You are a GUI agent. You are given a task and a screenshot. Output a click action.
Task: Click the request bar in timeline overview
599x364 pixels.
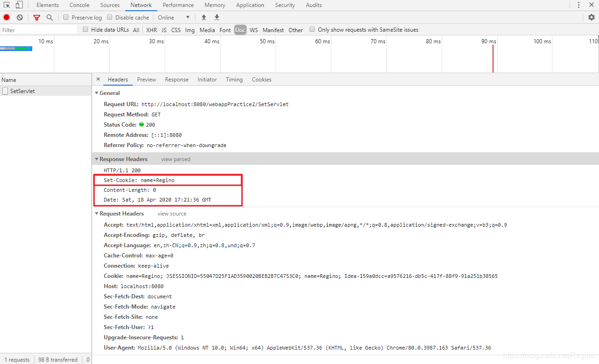(16, 48)
